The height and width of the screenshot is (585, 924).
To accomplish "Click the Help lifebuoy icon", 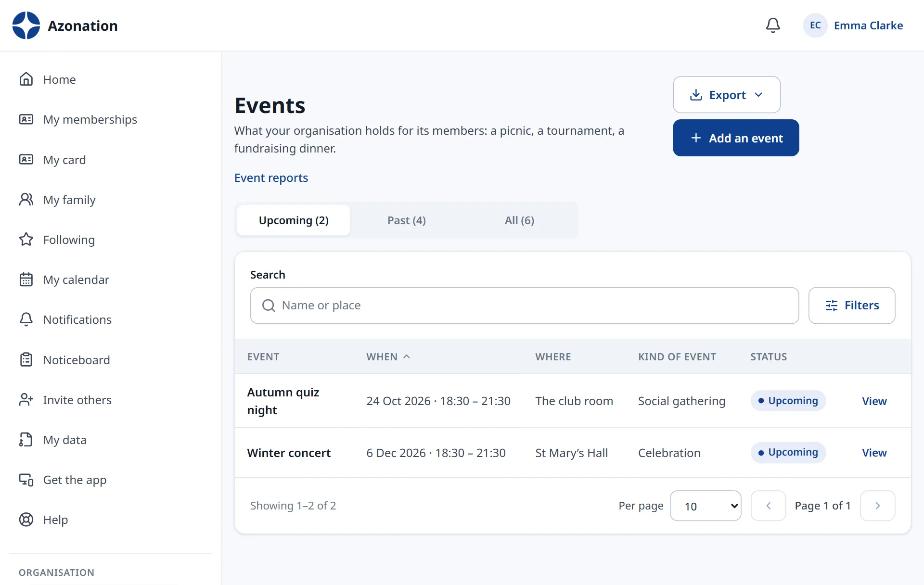I will [x=26, y=520].
